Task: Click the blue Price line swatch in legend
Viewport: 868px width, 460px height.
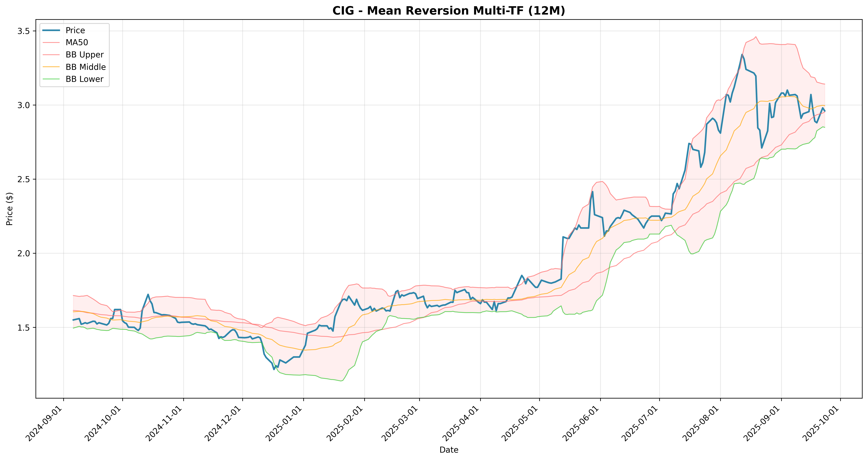Action: pos(51,30)
